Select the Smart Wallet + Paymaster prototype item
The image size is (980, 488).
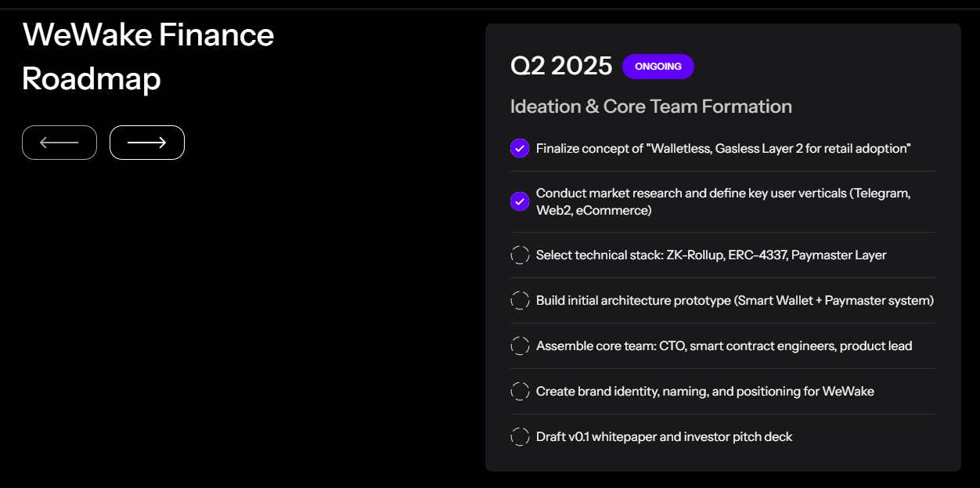point(734,300)
